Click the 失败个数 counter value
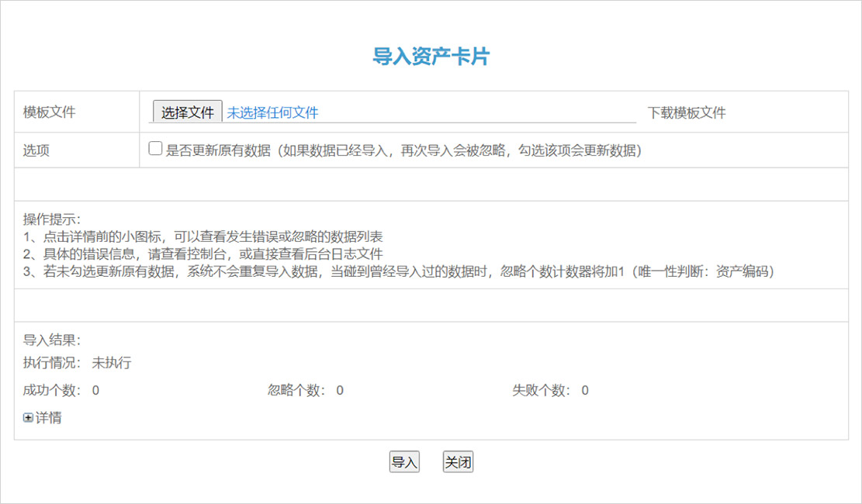Viewport: 862px width, 504px height. coord(585,390)
